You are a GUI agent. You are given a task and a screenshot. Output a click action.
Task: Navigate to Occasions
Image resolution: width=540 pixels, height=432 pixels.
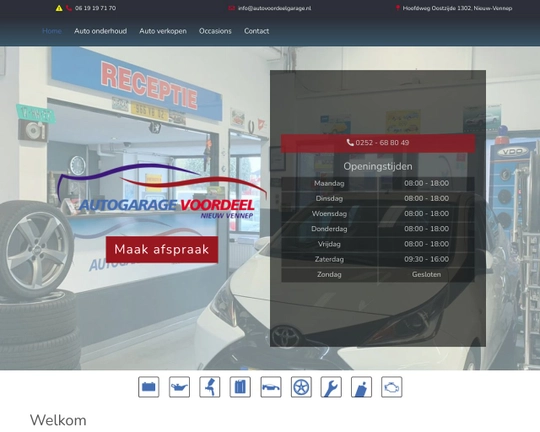(215, 31)
